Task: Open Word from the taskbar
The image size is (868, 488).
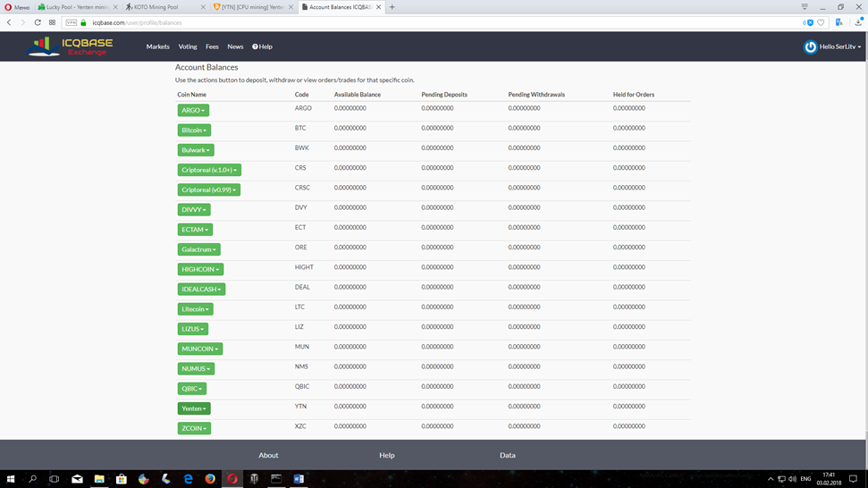Action: [x=299, y=478]
